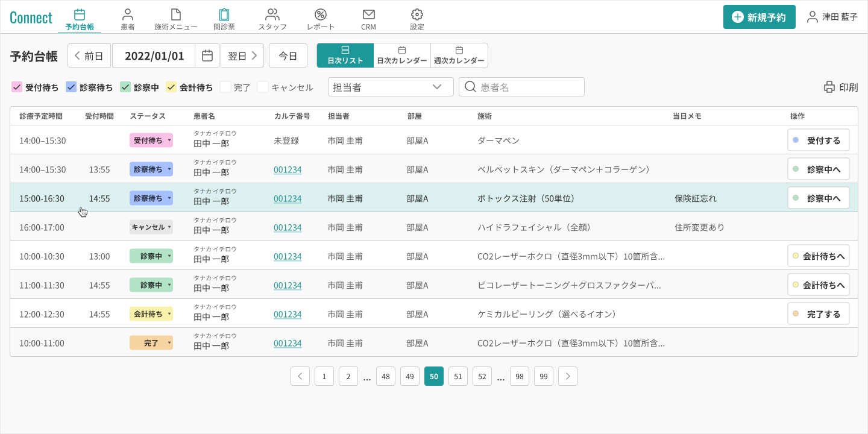Switch to 日次リスト view tab
Image resolution: width=868 pixels, height=434 pixels.
tap(345, 55)
